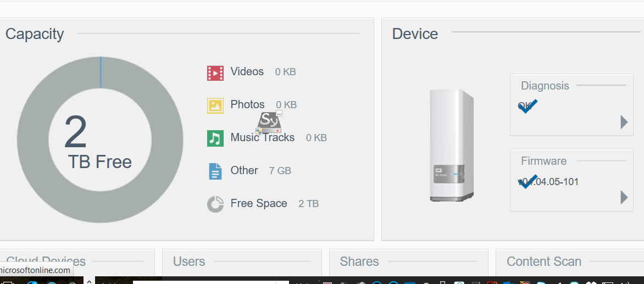Image resolution: width=644 pixels, height=284 pixels.
Task: Click the gray capacity donut ring
Action: pos(33,140)
